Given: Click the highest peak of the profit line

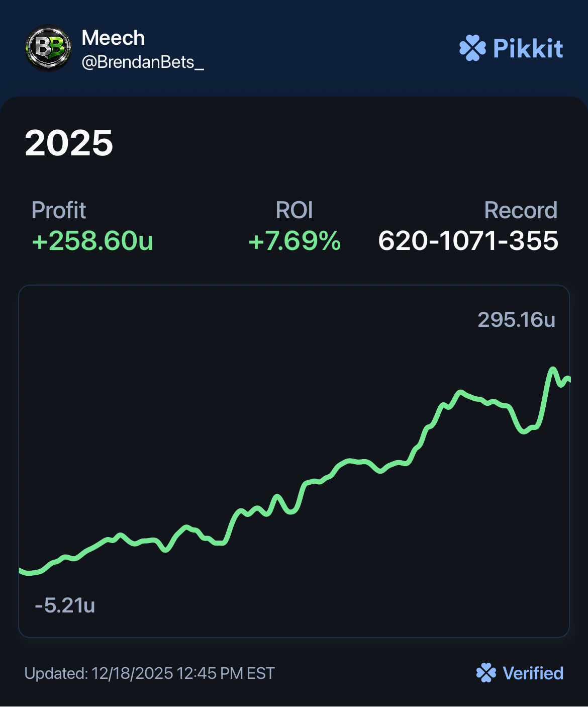Looking at the screenshot, I should click(x=553, y=370).
